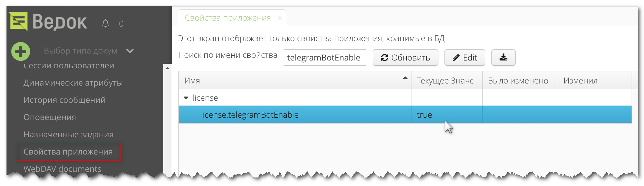Click the pencil icon on the Edit button
The image size is (644, 186).
(x=456, y=57)
